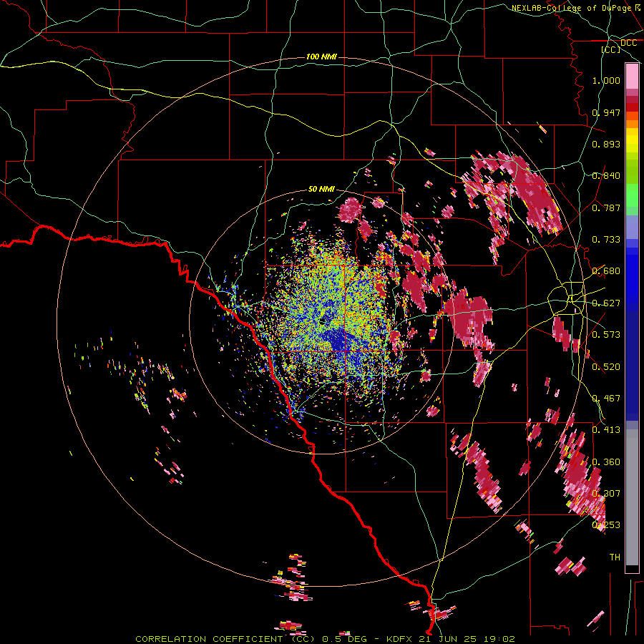Click the 50 NMI range ring label
Screen dimensions: 644x644
click(x=321, y=190)
